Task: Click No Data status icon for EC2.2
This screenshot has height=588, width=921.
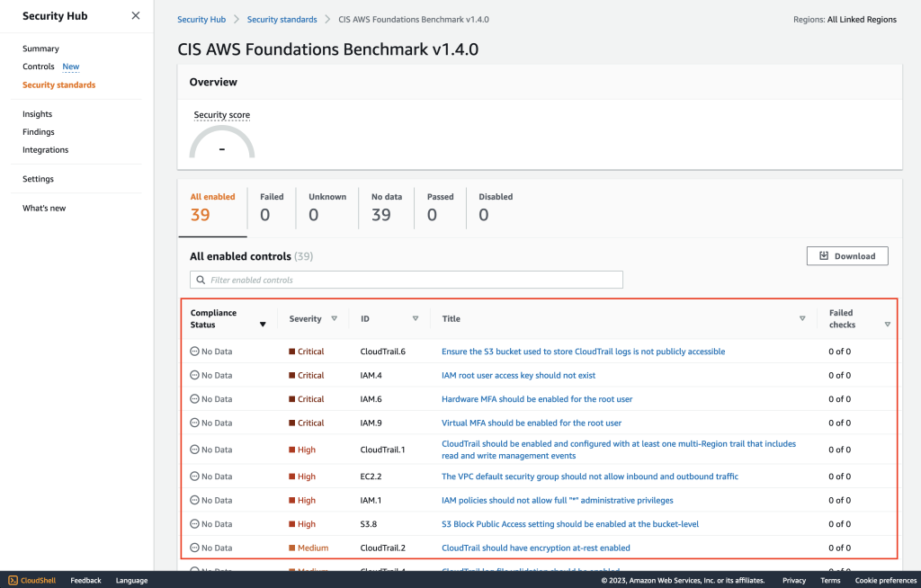Action: point(194,477)
